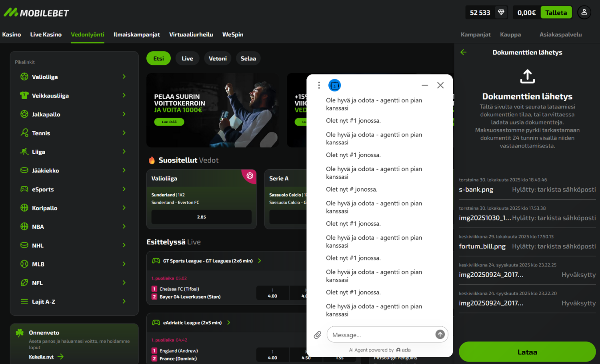
Task: Open the chat options three-dot menu
Action: point(319,85)
